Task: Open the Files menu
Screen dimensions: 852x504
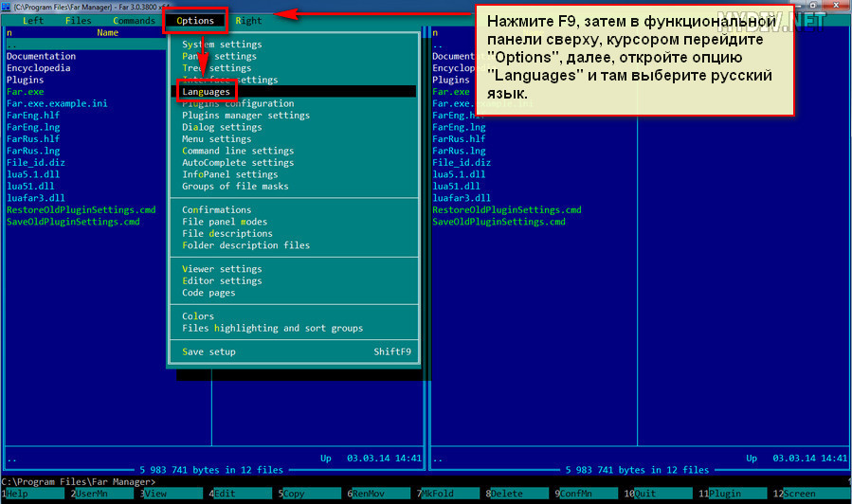Action: click(79, 20)
